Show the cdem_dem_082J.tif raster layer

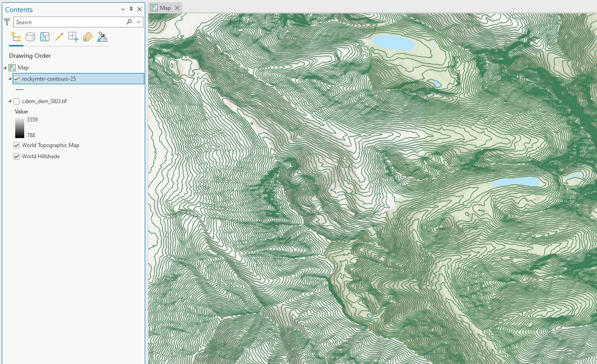17,101
